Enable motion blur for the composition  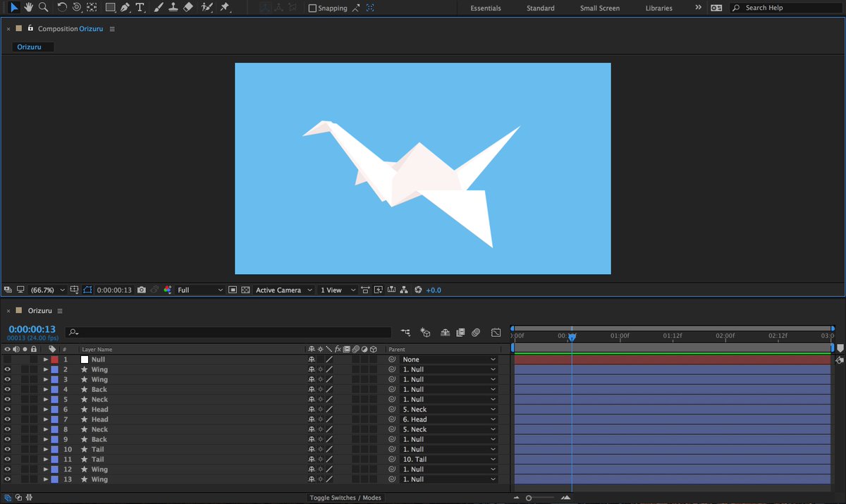[477, 332]
